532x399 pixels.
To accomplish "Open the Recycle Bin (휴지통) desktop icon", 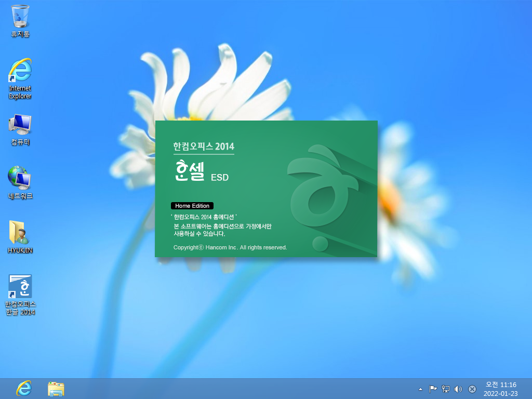I will pos(20,21).
